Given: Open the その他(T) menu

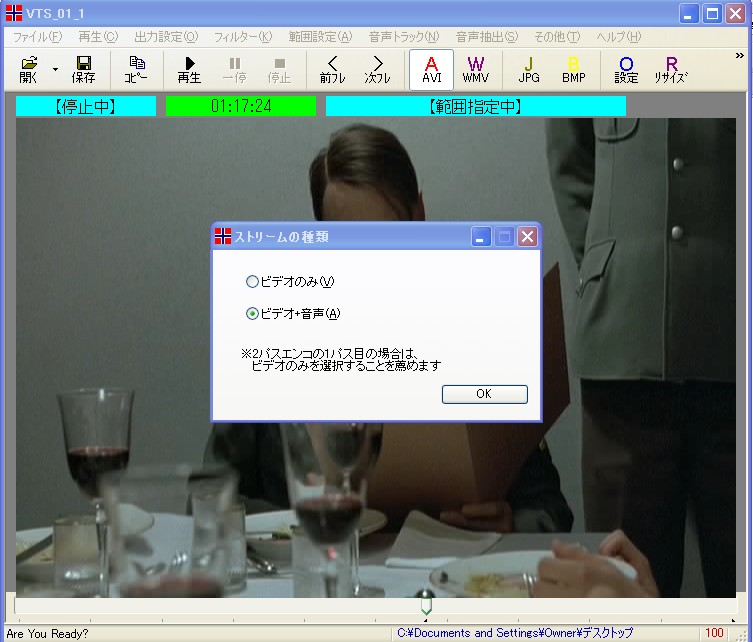Looking at the screenshot, I should 557,37.
